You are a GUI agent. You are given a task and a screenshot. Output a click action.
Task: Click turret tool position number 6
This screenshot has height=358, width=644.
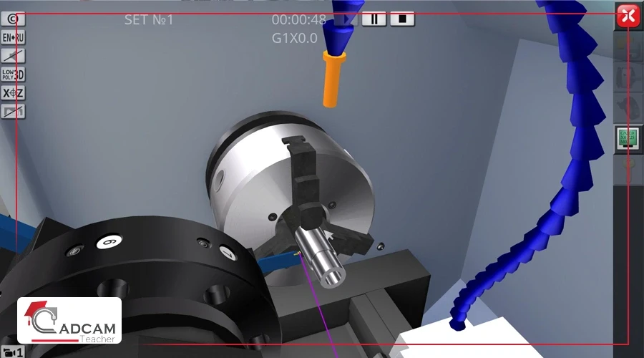(109, 242)
